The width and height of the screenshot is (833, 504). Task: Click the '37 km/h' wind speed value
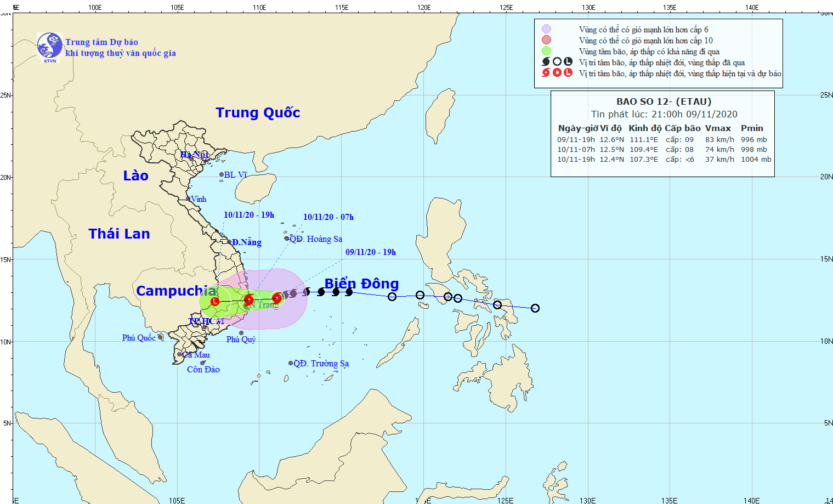[719, 160]
